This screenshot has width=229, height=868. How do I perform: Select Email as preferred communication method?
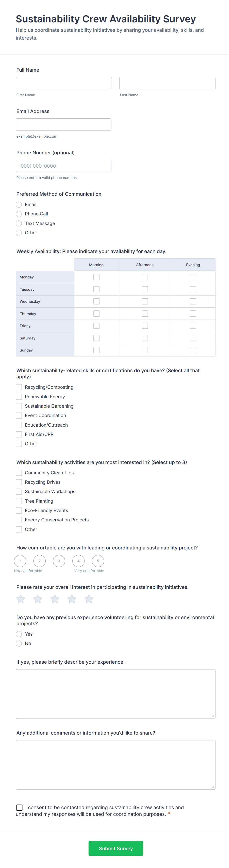click(x=19, y=204)
